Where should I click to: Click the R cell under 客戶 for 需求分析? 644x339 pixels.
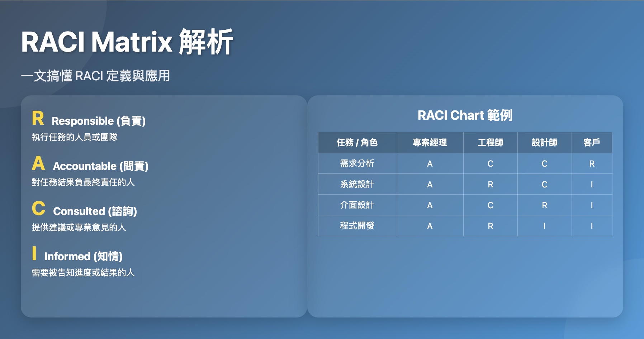click(x=592, y=163)
